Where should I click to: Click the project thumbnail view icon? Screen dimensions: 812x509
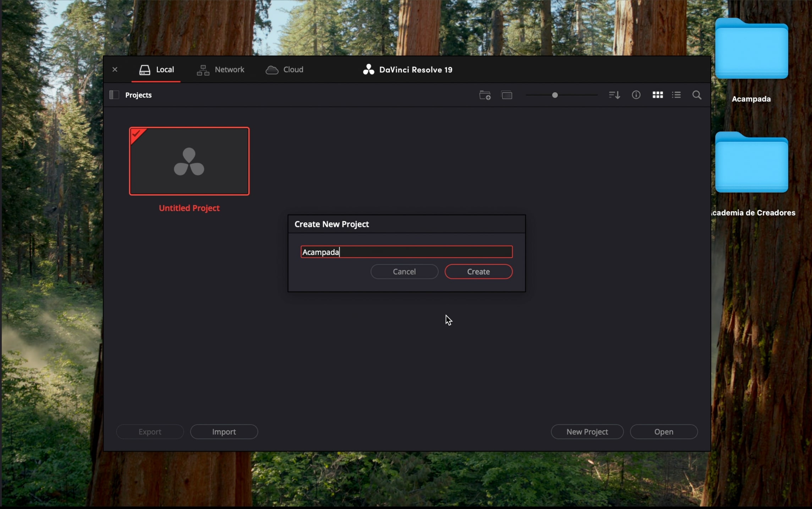(507, 95)
